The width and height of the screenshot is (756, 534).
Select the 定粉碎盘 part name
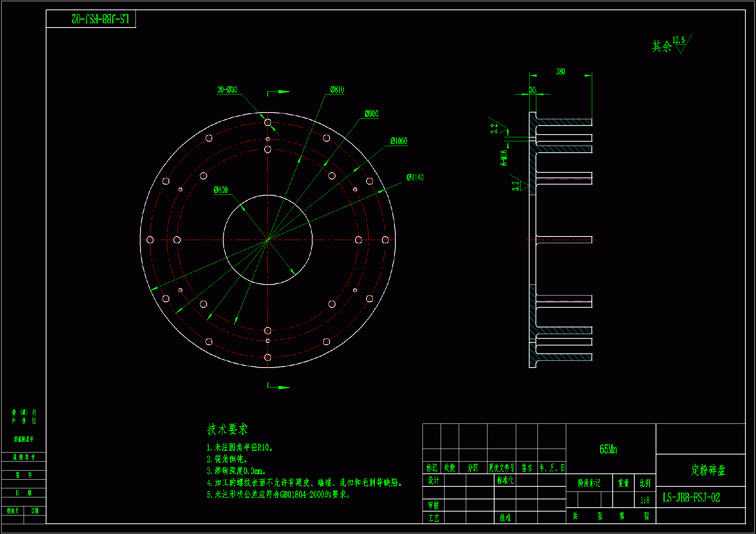[708, 470]
